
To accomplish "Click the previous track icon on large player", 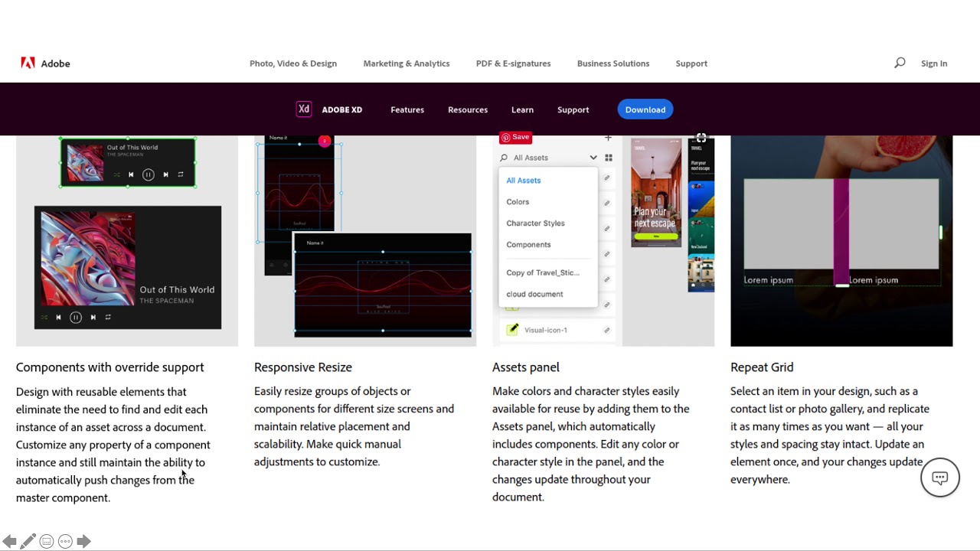I will coord(58,317).
